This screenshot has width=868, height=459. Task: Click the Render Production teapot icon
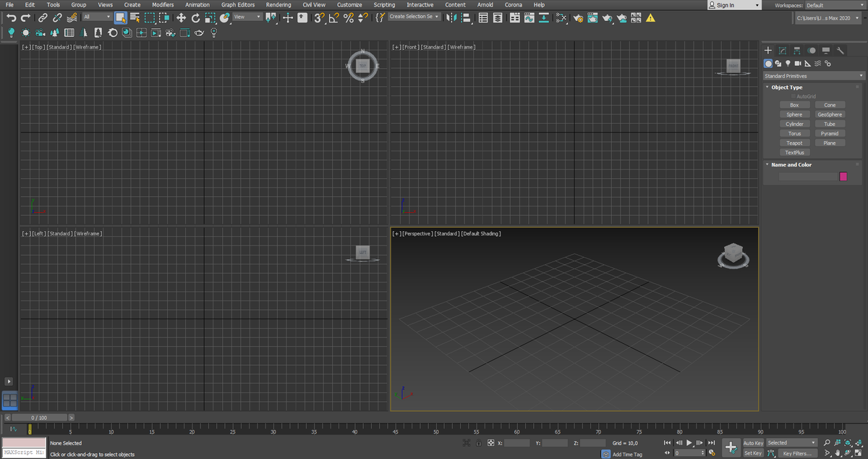(605, 18)
